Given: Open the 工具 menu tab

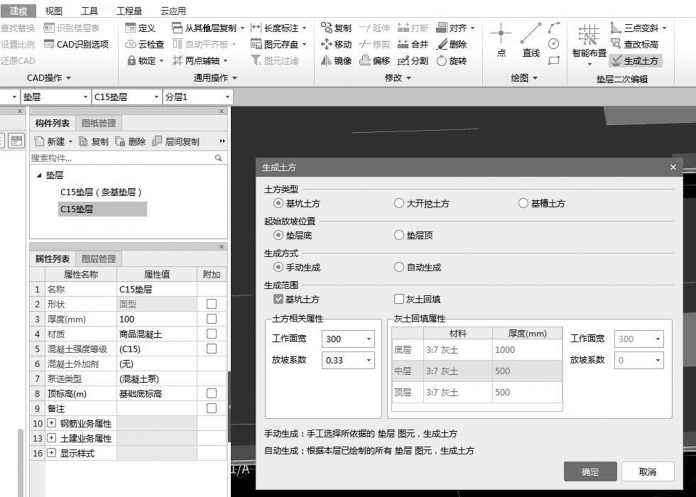Looking at the screenshot, I should pos(89,9).
